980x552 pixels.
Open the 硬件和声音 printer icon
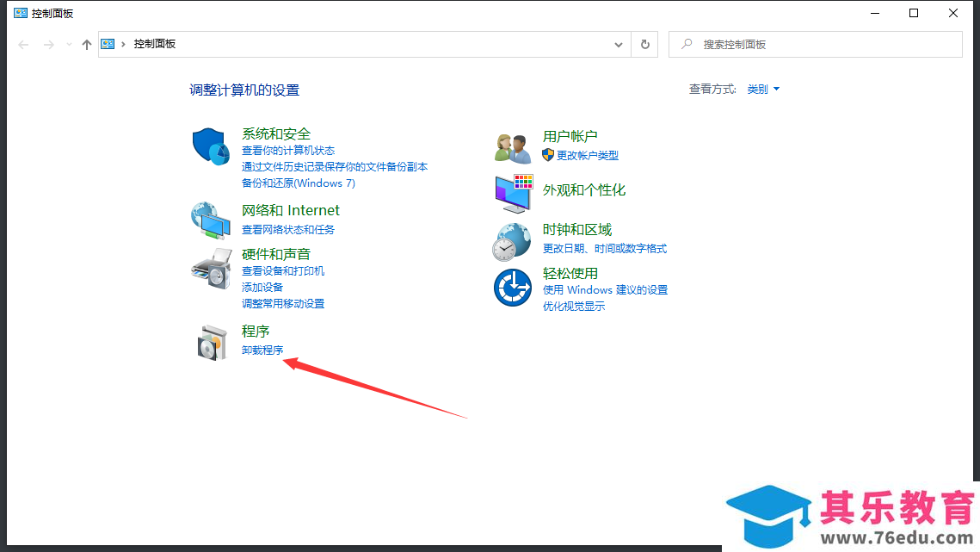(211, 269)
